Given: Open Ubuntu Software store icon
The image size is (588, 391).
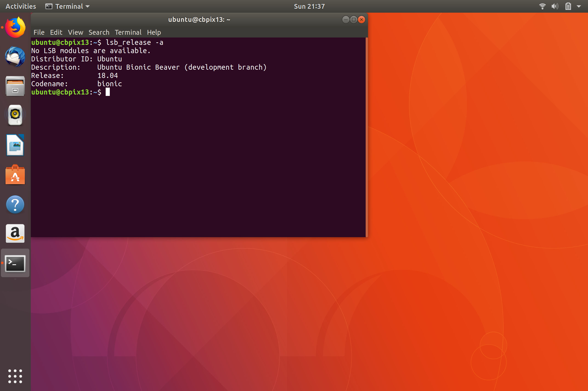Looking at the screenshot, I should 15,175.
